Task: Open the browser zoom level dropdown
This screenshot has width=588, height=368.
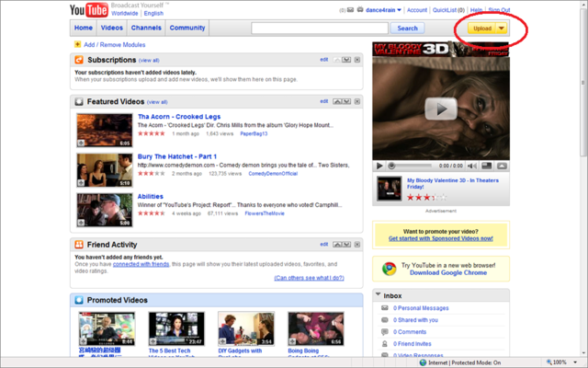Action: click(575, 362)
